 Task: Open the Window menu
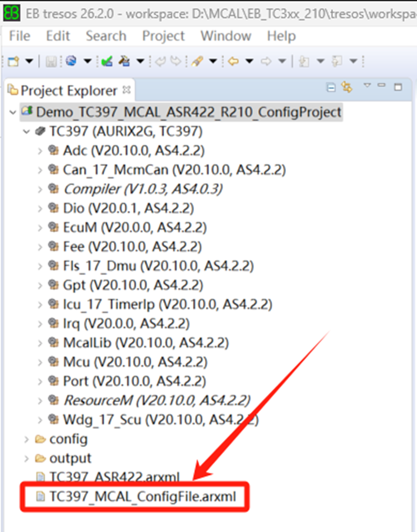226,36
